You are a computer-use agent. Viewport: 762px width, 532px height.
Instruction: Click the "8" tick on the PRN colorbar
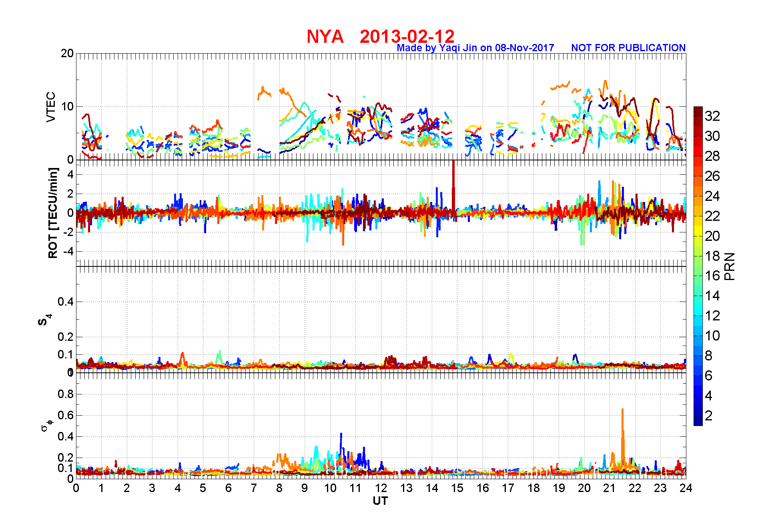tap(709, 356)
